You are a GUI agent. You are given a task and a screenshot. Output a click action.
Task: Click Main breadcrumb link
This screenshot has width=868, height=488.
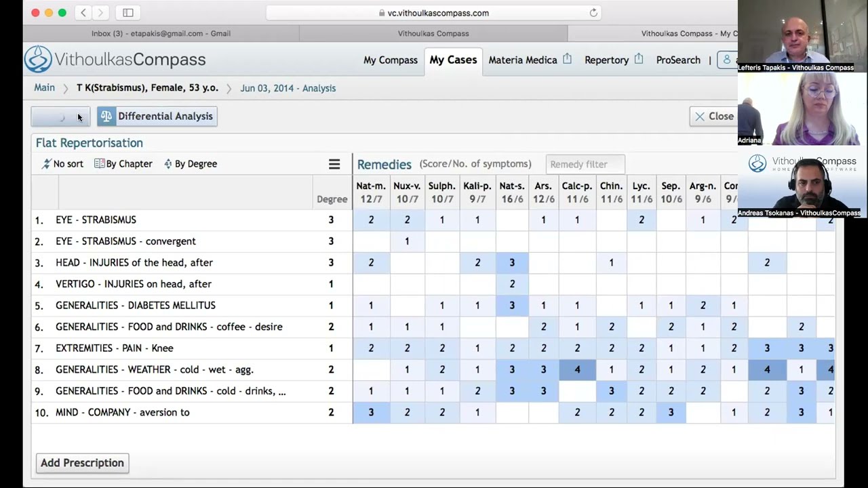[x=44, y=88]
